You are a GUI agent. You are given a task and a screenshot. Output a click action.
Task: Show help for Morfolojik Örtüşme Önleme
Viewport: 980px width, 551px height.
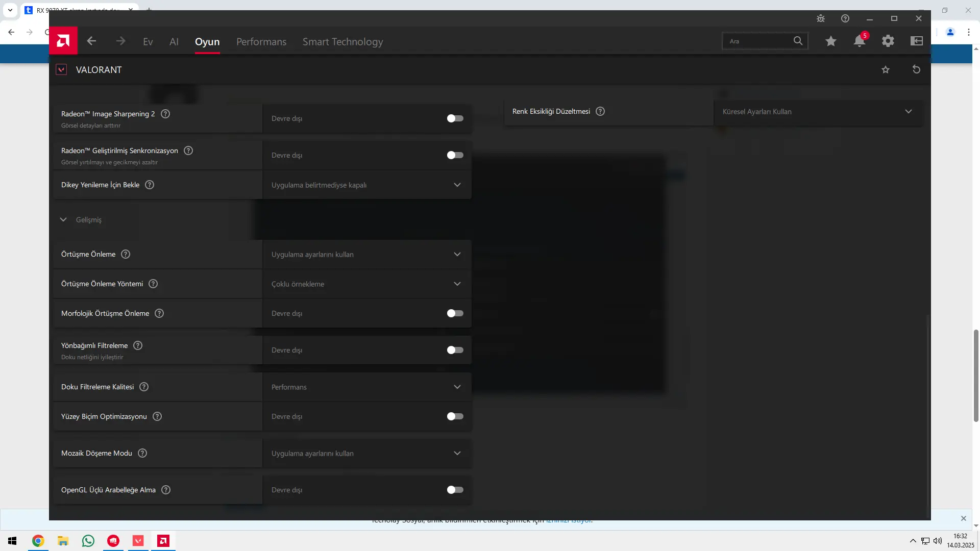pos(159,313)
